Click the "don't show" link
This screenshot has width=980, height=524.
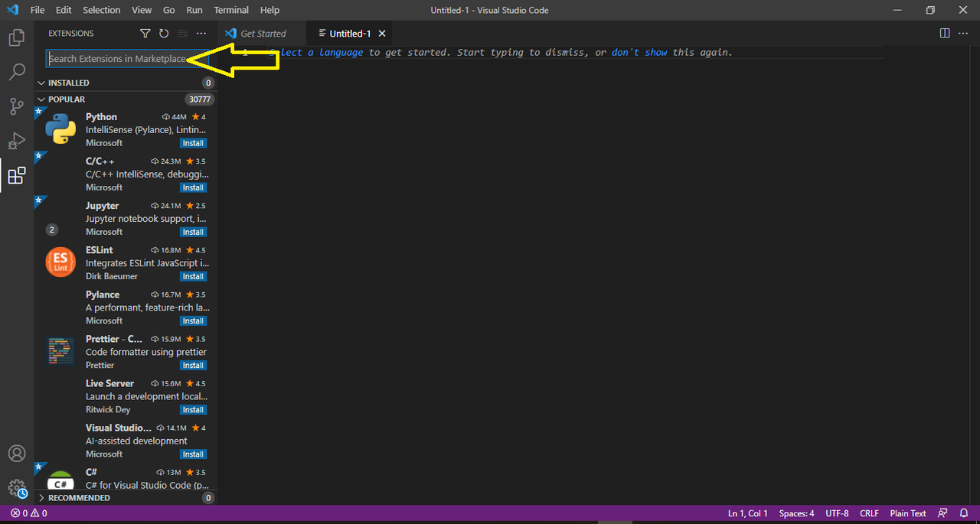tap(639, 53)
